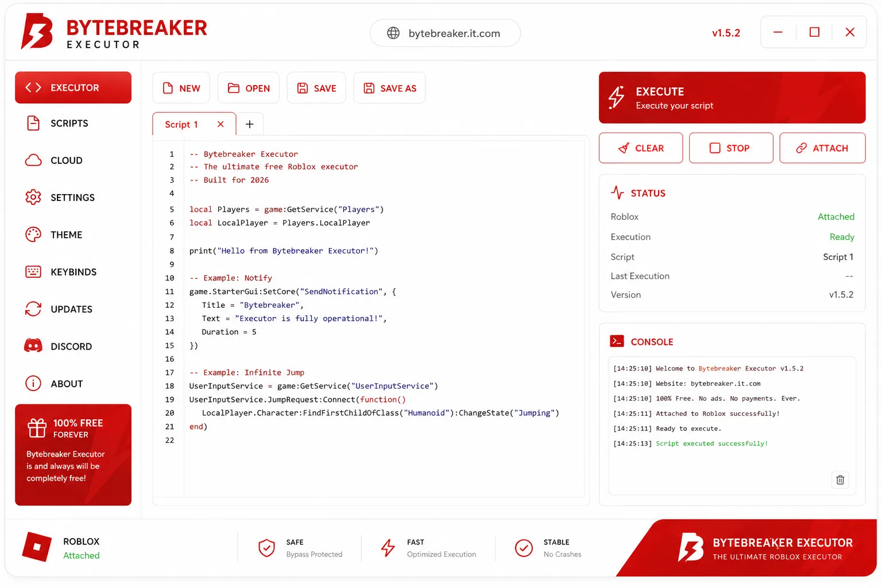Image resolution: width=882 pixels, height=588 pixels.
Task: Click the SAVE button
Action: pos(316,88)
